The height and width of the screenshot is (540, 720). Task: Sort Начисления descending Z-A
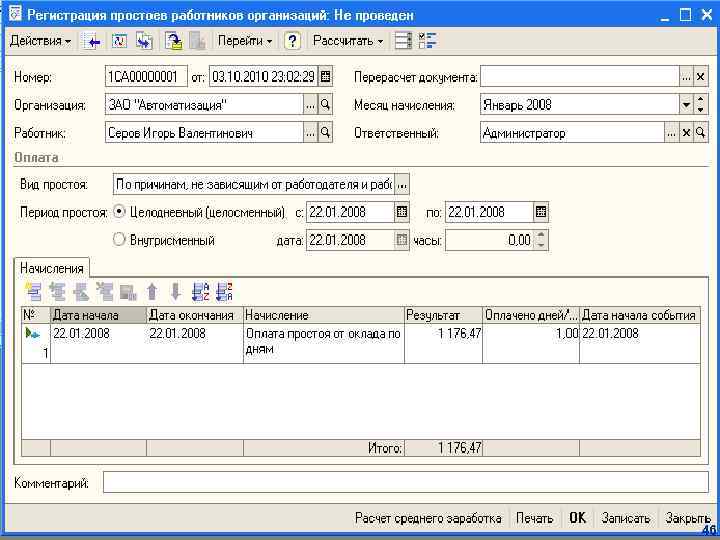click(x=224, y=292)
